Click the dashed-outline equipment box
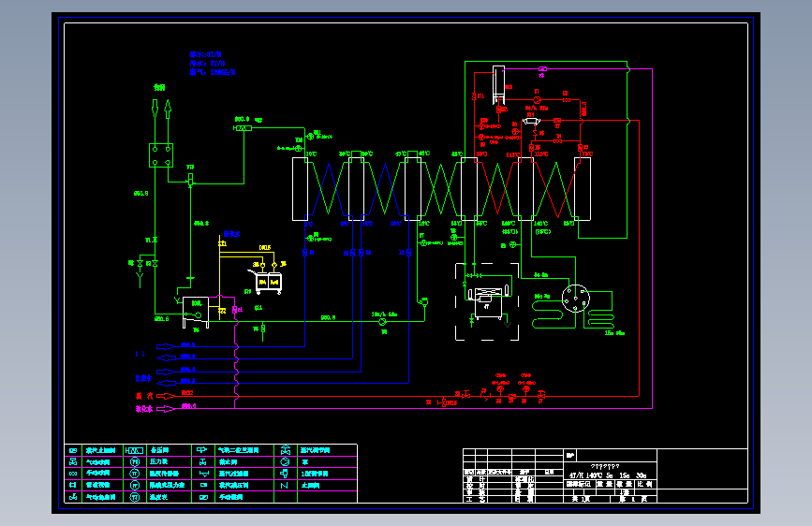Image resolution: width=812 pixels, height=526 pixels. click(x=487, y=301)
